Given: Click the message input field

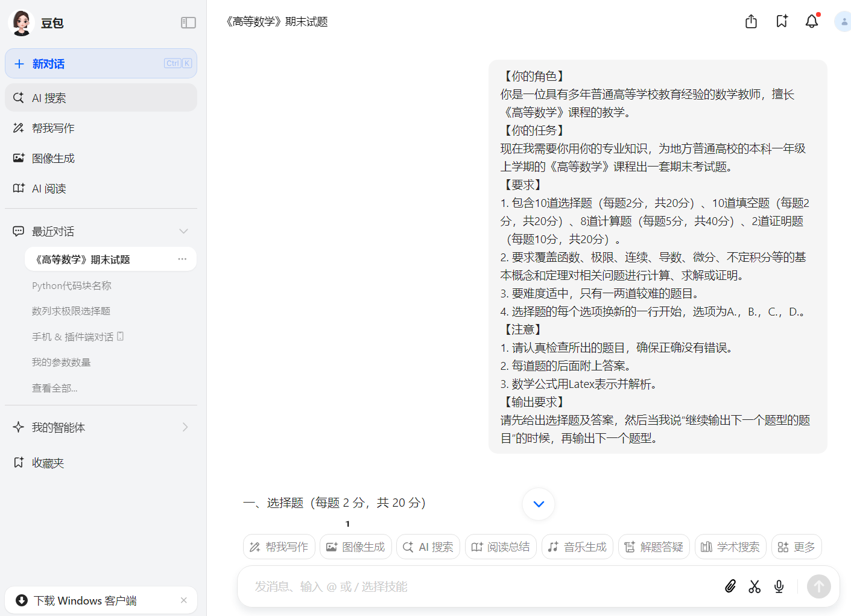Looking at the screenshot, I should [422, 586].
